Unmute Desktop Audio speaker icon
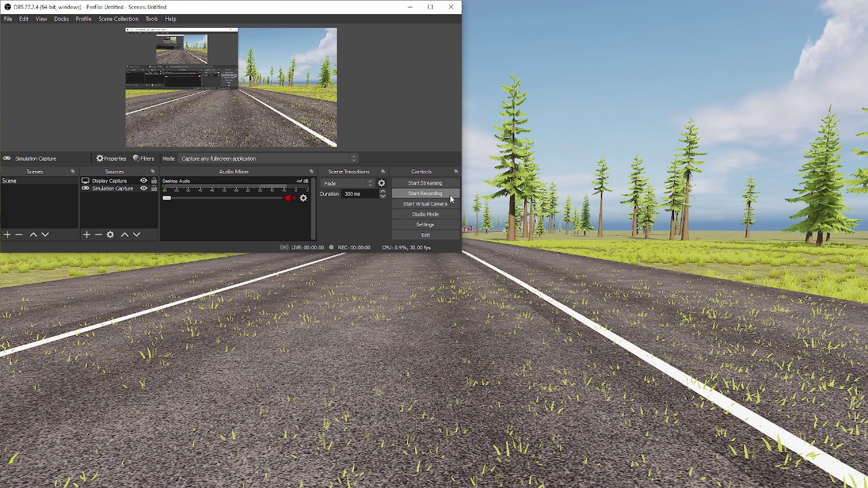The height and width of the screenshot is (488, 868). 290,198
